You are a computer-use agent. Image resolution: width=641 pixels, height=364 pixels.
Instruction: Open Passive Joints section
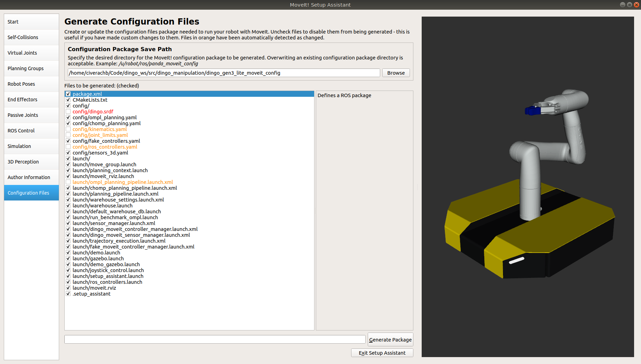point(31,115)
